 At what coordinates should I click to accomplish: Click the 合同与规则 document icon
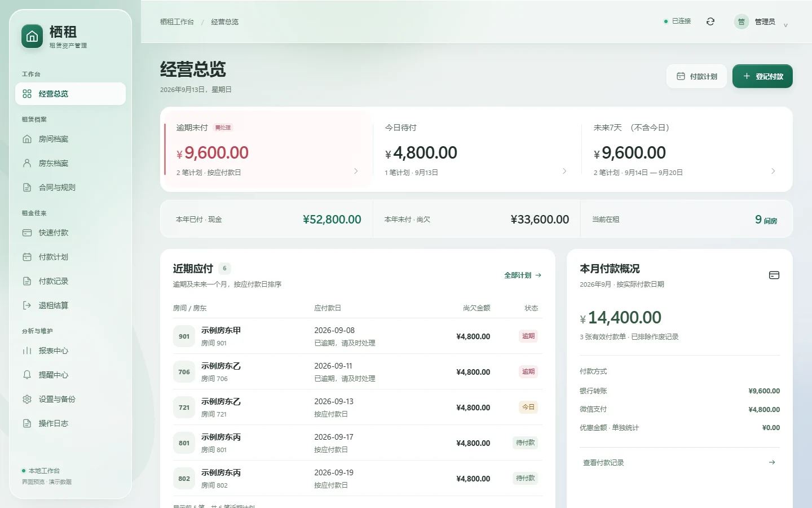pos(27,187)
